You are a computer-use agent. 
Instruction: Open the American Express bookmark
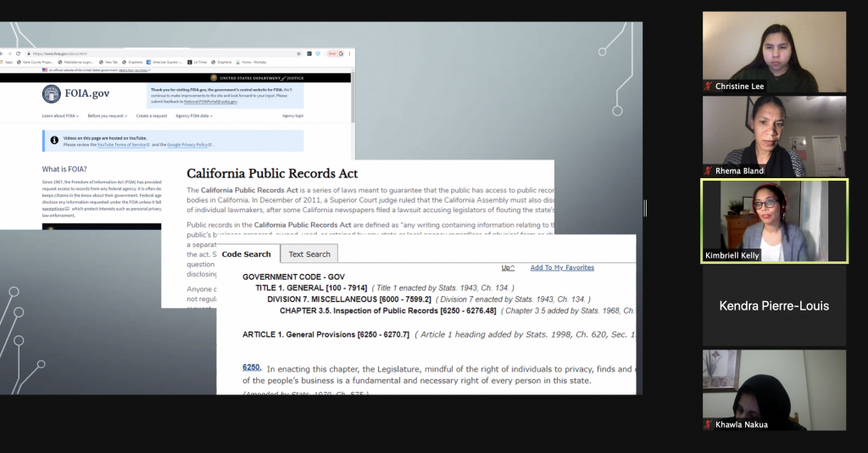164,62
